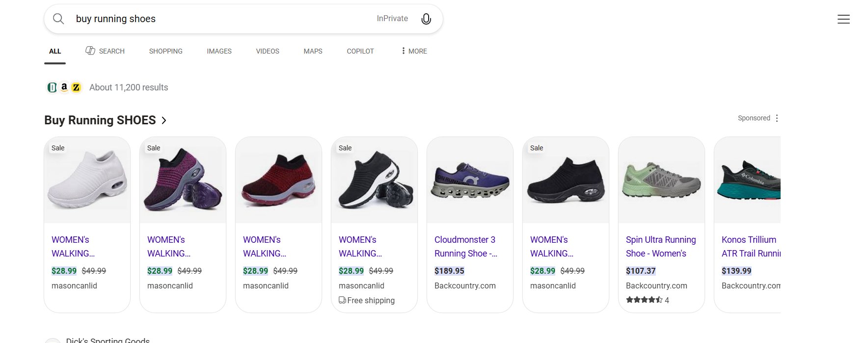
Task: Switch to the SEARCH tab
Action: click(105, 51)
